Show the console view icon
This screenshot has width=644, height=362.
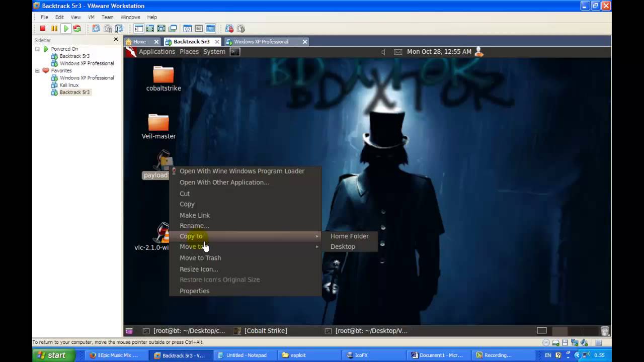click(210, 29)
